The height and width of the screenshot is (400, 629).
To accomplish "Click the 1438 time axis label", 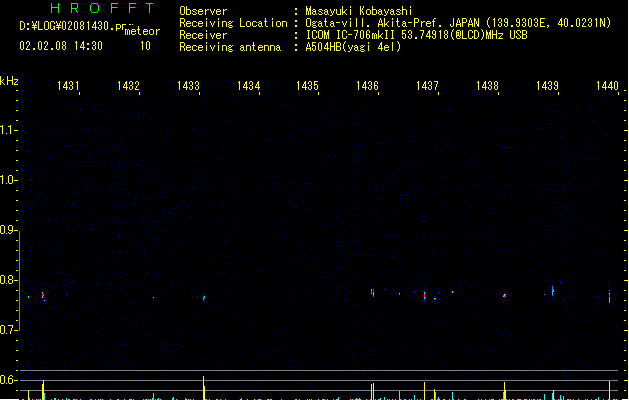I will (487, 86).
